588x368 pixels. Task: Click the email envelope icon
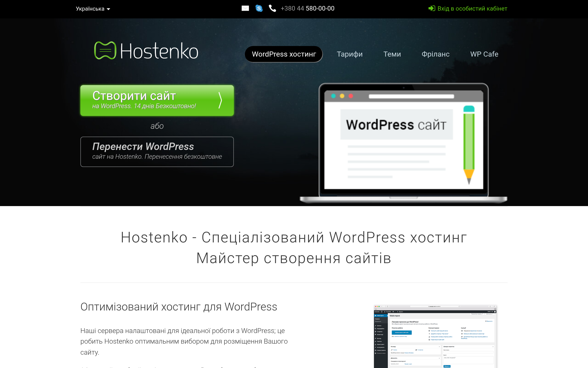245,9
